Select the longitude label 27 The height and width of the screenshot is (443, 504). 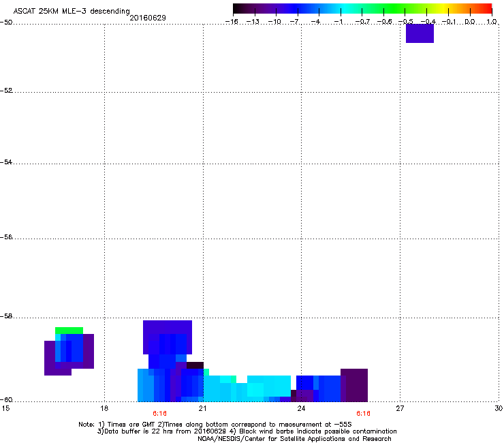(x=400, y=408)
